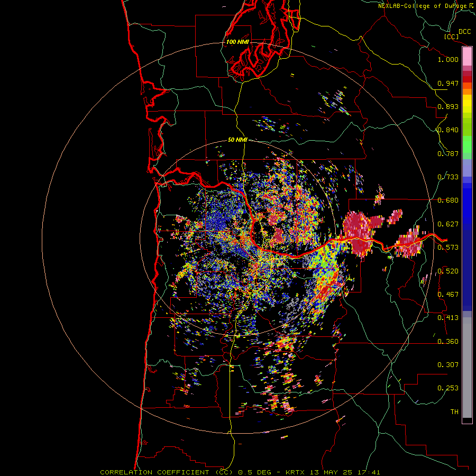476x476 pixels.
Task: Select the 0.360 scale value
Action: pos(448,342)
